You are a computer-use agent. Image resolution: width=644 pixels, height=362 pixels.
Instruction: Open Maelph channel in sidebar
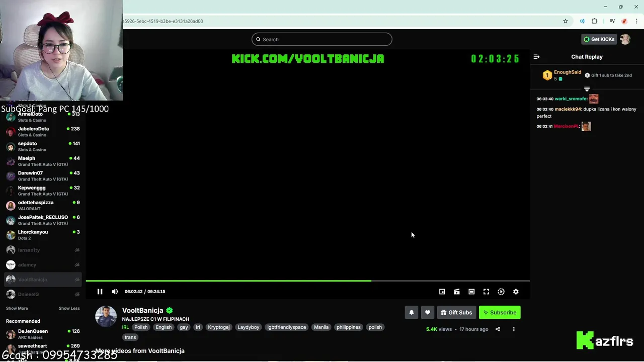click(x=43, y=161)
